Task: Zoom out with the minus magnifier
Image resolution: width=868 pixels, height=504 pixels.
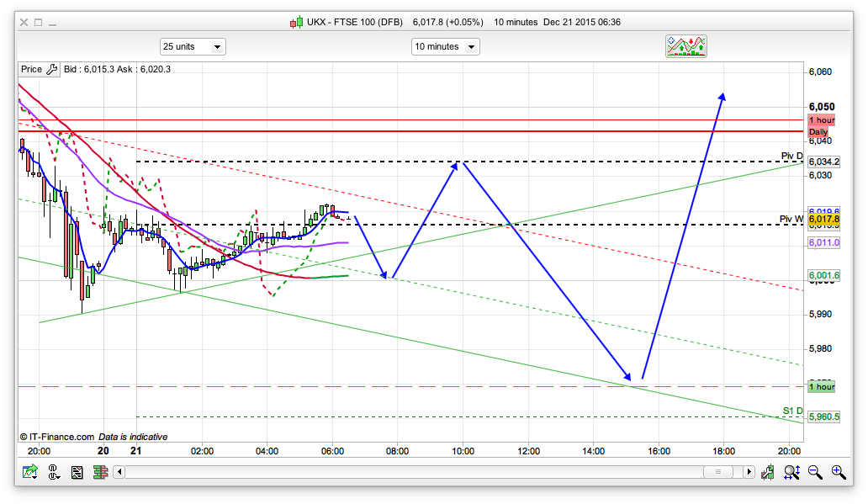Action: [815, 472]
